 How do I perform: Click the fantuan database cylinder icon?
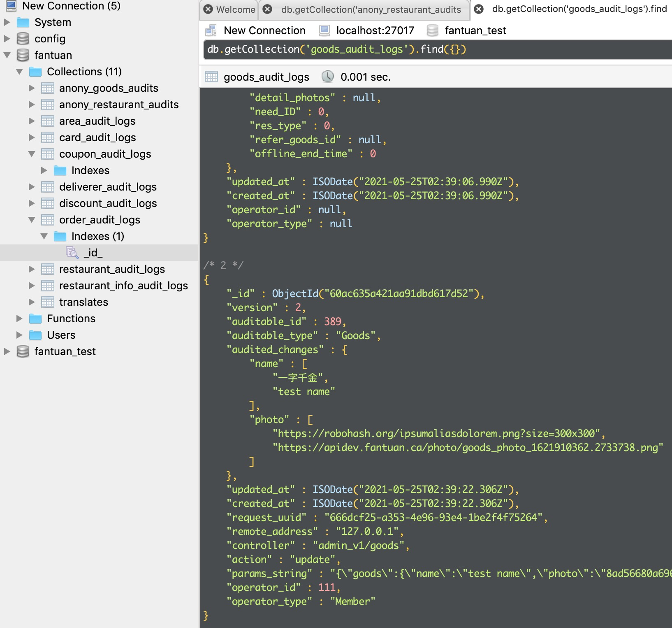coord(23,55)
